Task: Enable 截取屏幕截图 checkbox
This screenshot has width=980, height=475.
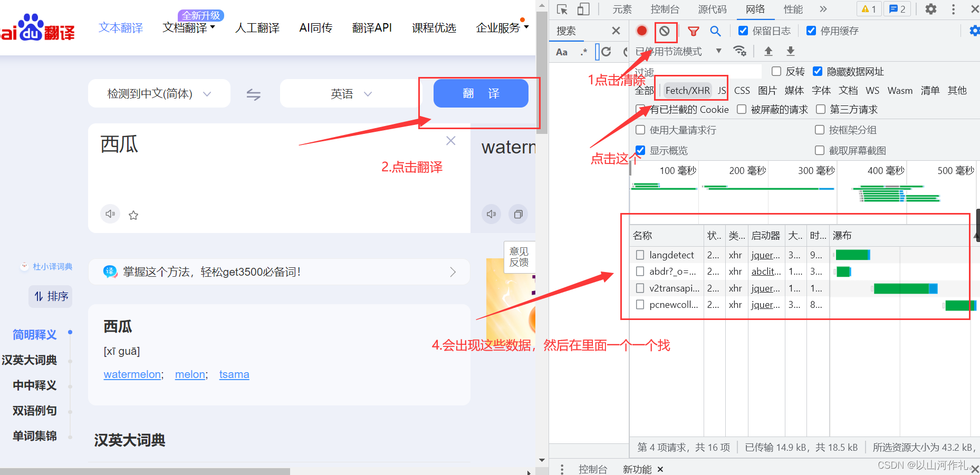Action: (820, 150)
